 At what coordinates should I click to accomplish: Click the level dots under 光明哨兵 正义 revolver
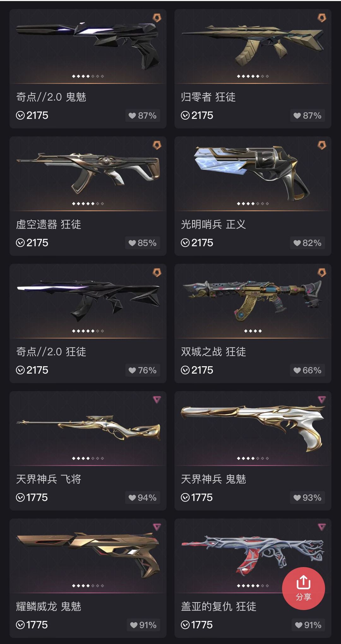(x=253, y=204)
